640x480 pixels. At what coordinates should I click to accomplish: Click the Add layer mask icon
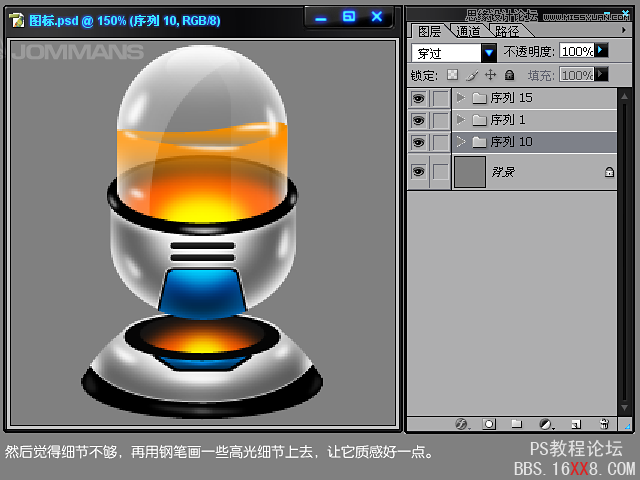pos(489,424)
